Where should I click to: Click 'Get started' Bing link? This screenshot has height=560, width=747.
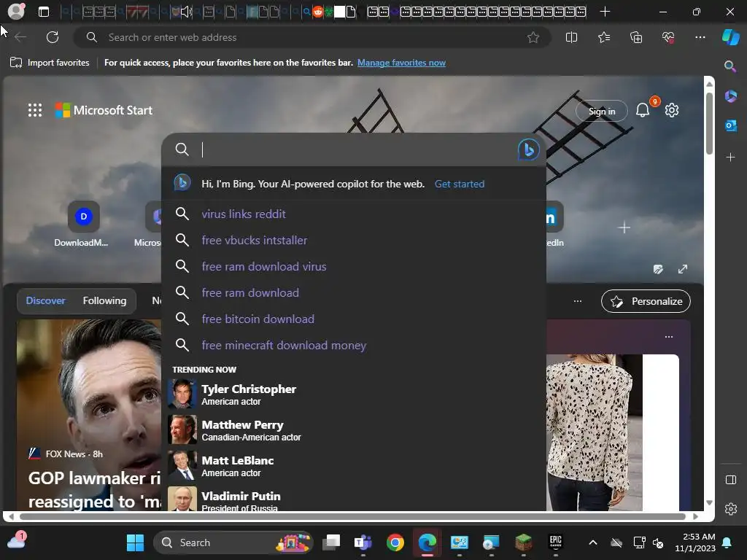coord(460,184)
